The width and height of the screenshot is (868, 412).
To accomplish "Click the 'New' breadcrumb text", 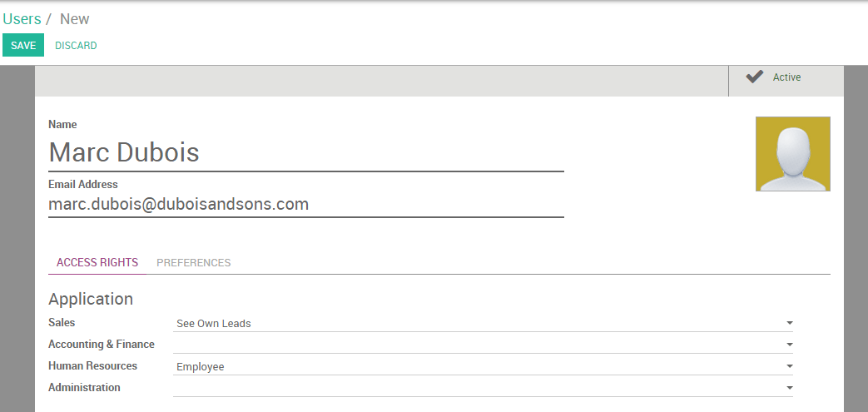I will coord(75,19).
